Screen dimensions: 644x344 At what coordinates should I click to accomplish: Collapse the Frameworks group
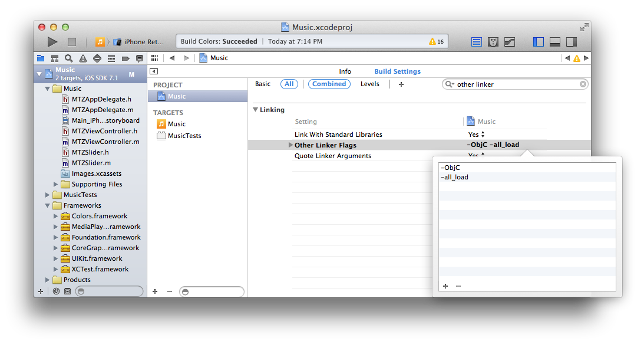(x=47, y=206)
